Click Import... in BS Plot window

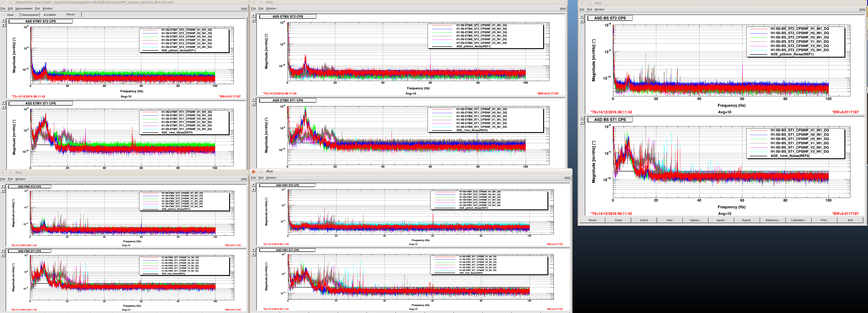(x=721, y=220)
